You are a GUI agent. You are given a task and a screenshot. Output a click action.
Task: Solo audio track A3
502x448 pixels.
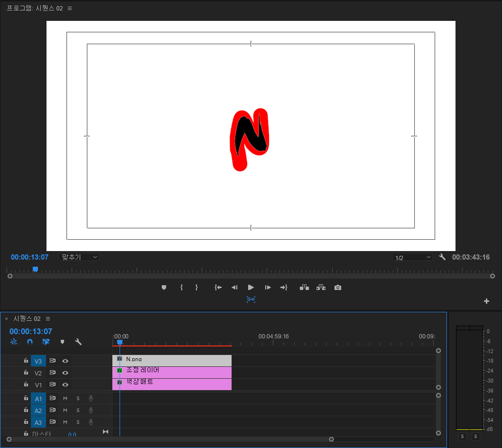coord(78,422)
